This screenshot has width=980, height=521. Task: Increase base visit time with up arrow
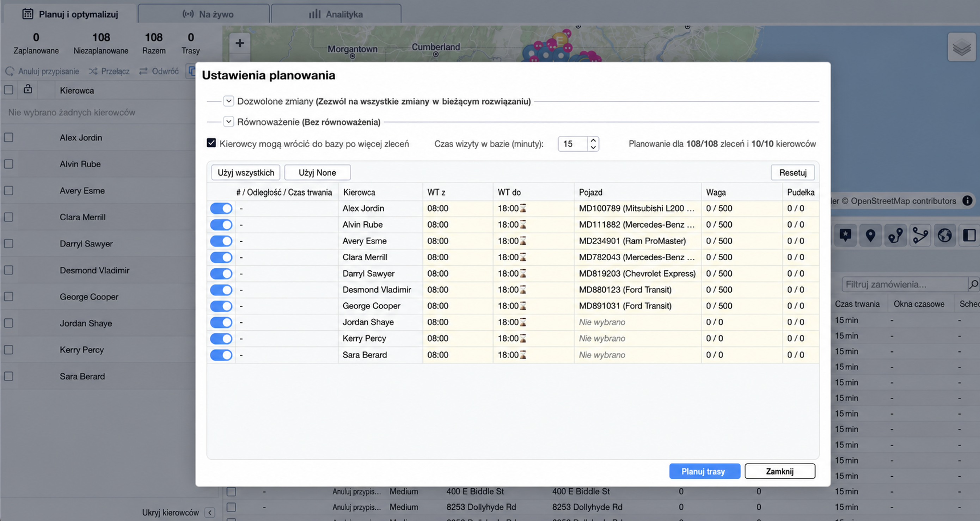point(593,140)
